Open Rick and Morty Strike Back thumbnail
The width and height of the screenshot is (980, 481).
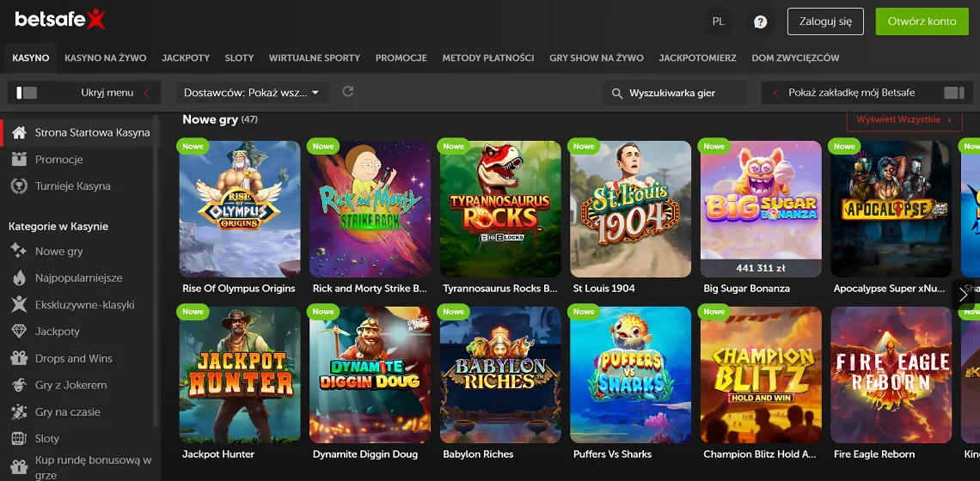tap(370, 209)
